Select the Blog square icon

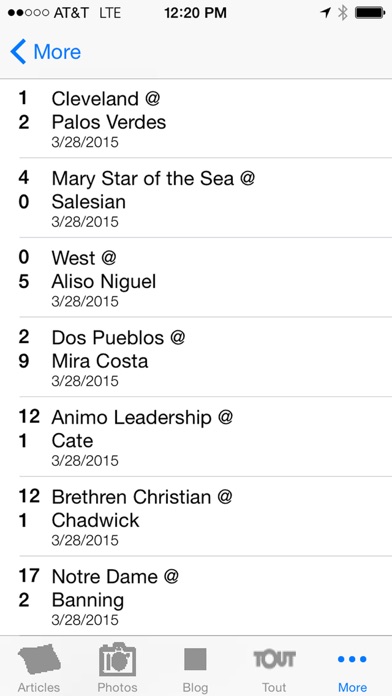click(195, 659)
